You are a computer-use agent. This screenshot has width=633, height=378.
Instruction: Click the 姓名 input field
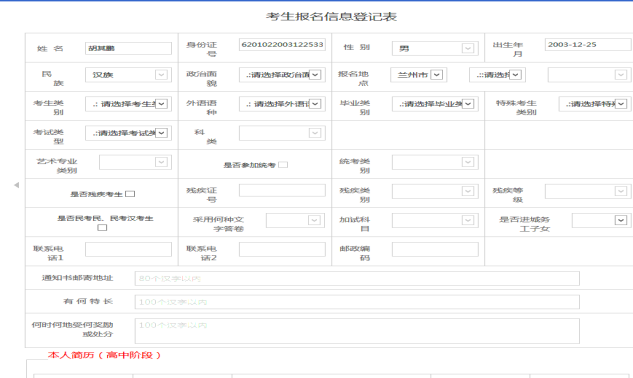click(x=128, y=48)
